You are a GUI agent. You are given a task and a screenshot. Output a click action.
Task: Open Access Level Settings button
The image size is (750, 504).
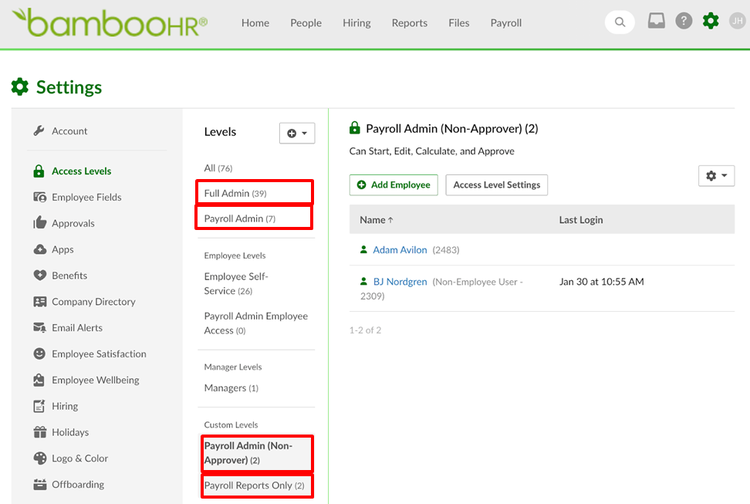tap(496, 185)
